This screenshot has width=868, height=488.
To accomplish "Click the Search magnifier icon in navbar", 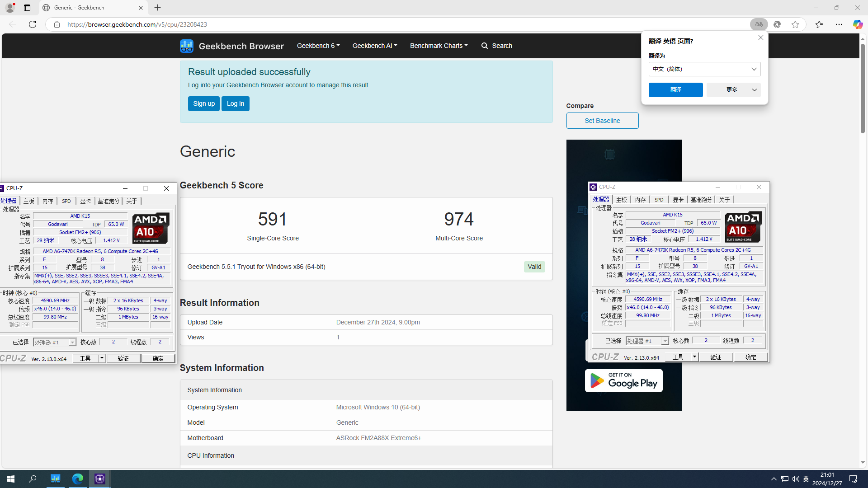I will pyautogui.click(x=485, y=46).
